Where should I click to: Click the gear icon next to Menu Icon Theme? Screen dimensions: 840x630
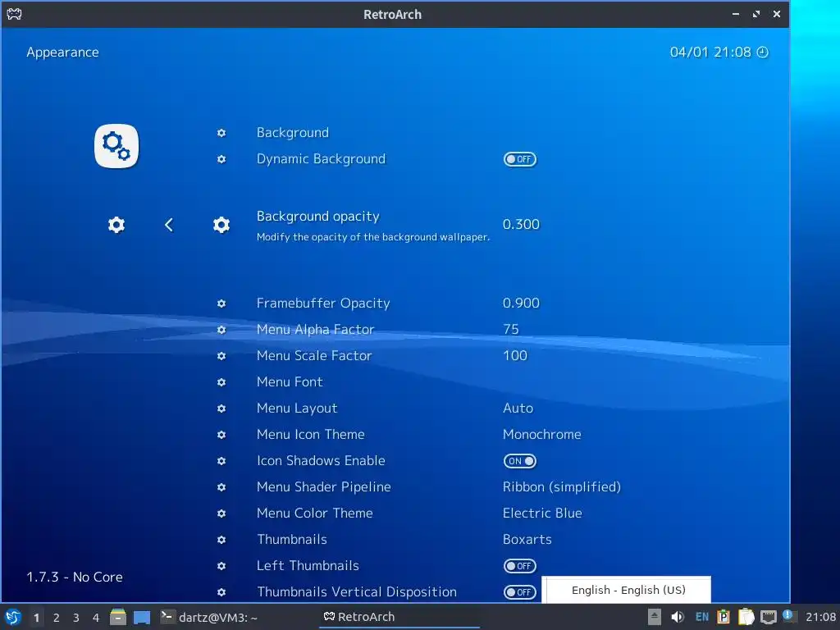[221, 435]
